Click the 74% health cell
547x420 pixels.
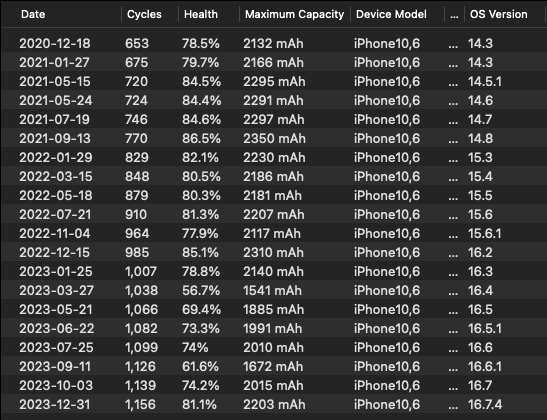(195, 348)
